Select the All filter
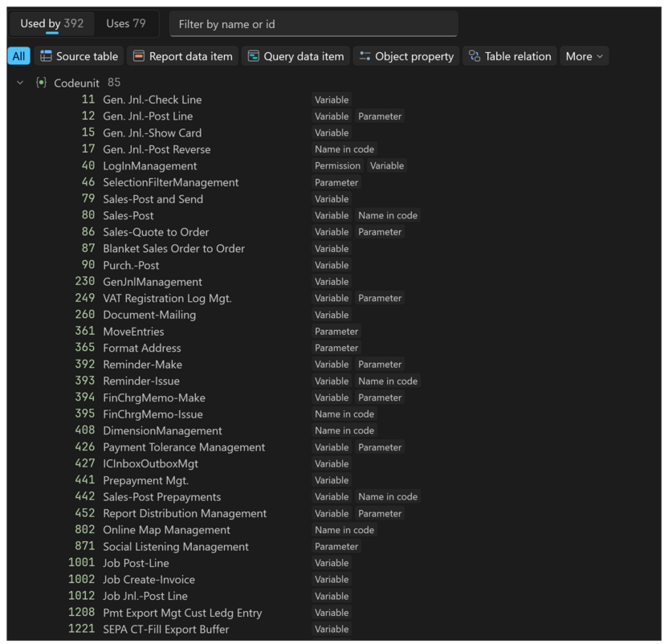Viewport: 668px width, 644px height. (18, 56)
